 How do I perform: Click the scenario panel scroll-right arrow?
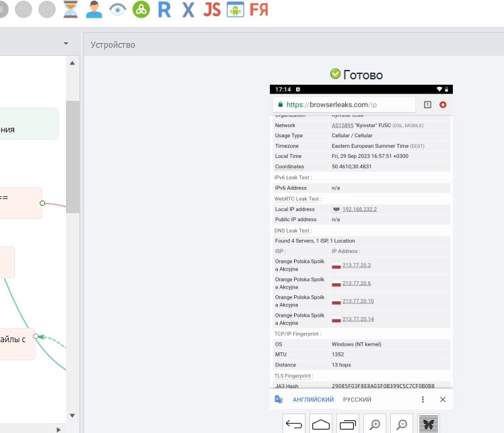tap(59, 430)
